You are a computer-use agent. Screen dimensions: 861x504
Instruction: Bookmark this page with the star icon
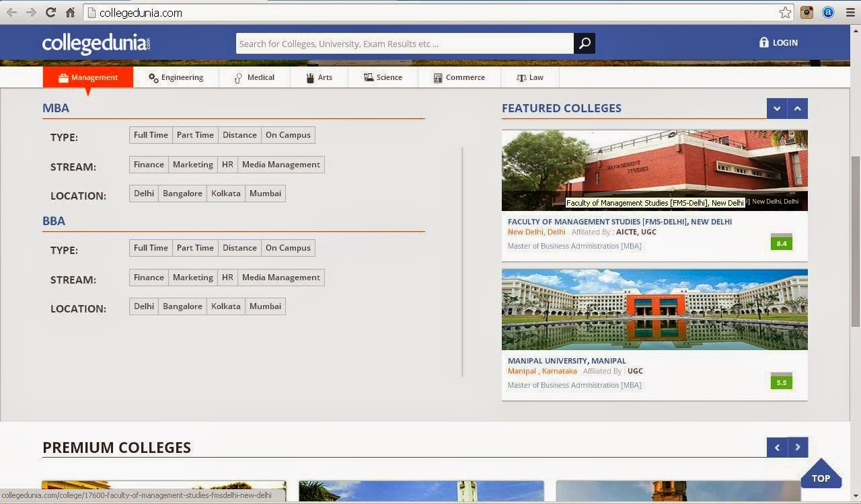(x=785, y=13)
